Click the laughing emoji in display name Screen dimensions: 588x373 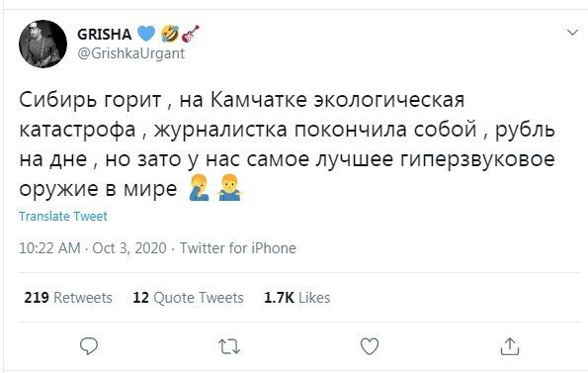coord(170,34)
